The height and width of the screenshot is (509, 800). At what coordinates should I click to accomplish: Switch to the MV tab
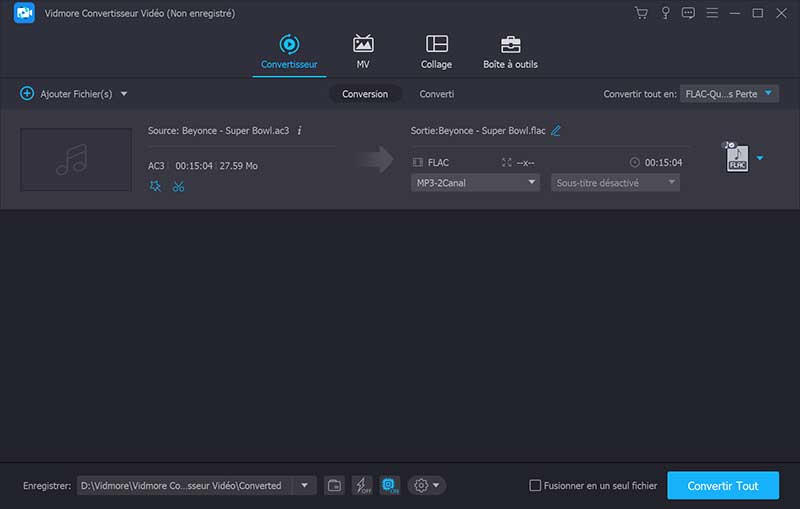[x=363, y=52]
